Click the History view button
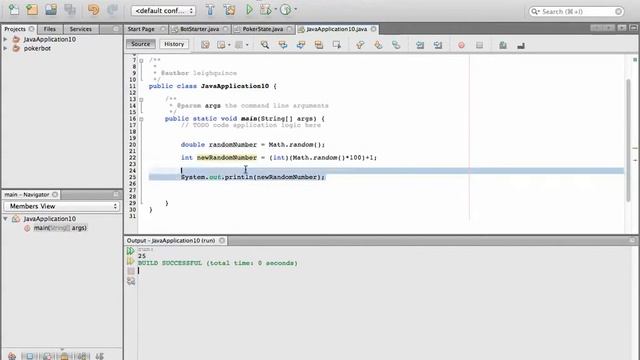The width and height of the screenshot is (640, 360). [x=174, y=44]
